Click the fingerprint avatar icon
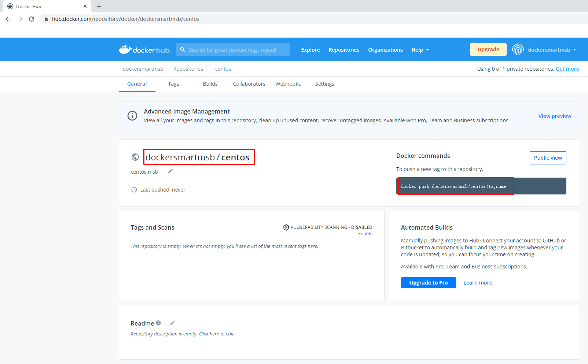Viewport: 588px width, 364px height. 518,49
